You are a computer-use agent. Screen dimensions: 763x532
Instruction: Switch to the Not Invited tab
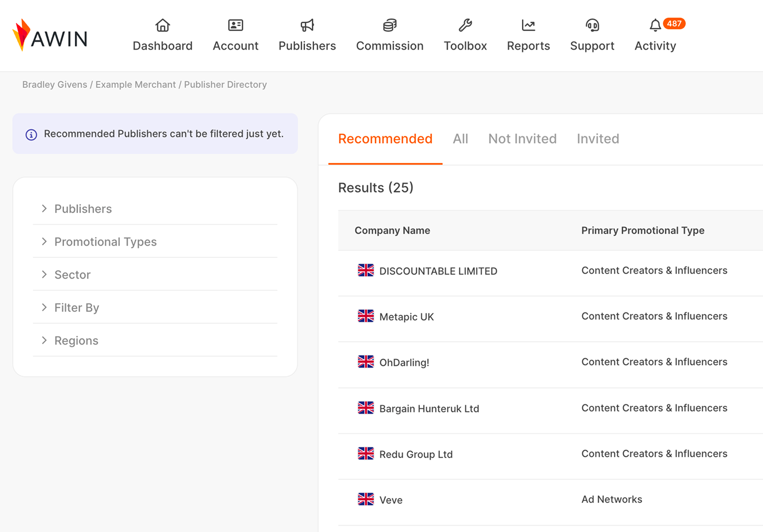coord(522,139)
